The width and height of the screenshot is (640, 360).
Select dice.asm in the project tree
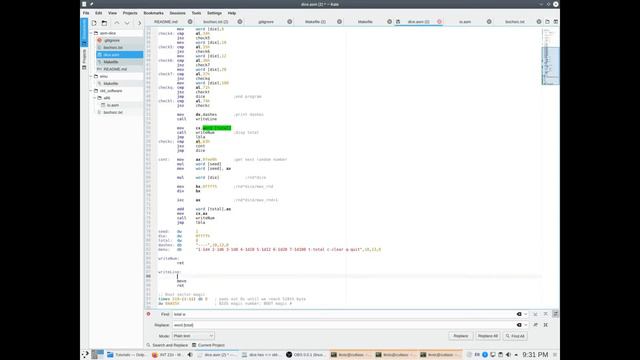coord(111,55)
